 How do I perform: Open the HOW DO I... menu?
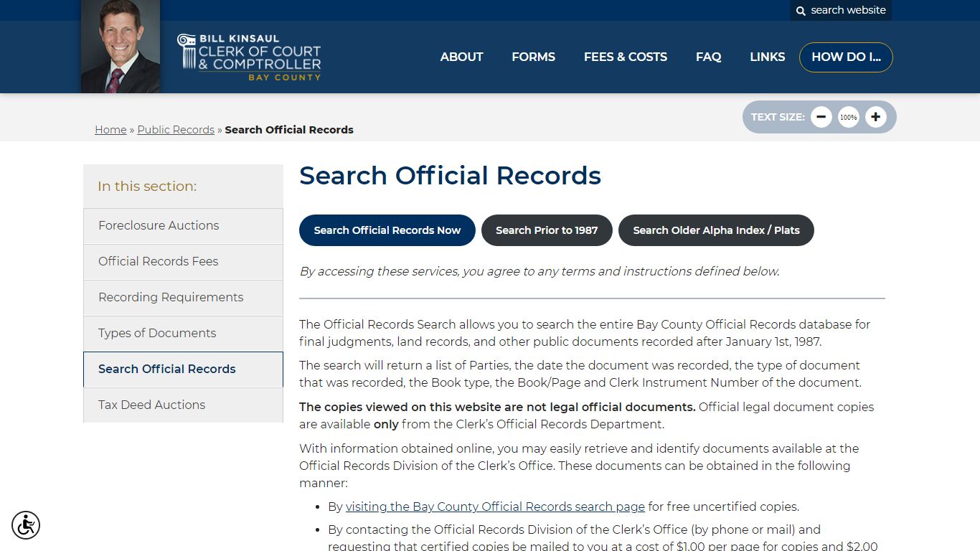click(846, 57)
